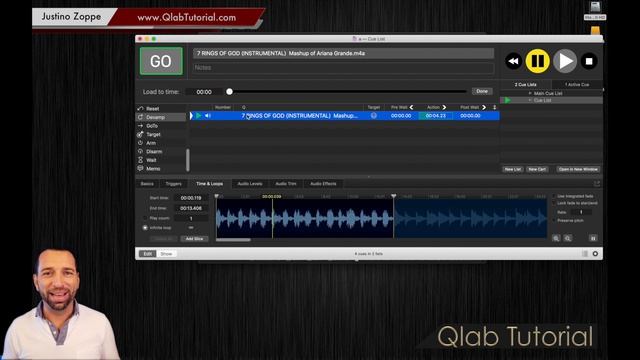Switch to Show mode in the status bar
The width and height of the screenshot is (640, 360).
(x=166, y=254)
